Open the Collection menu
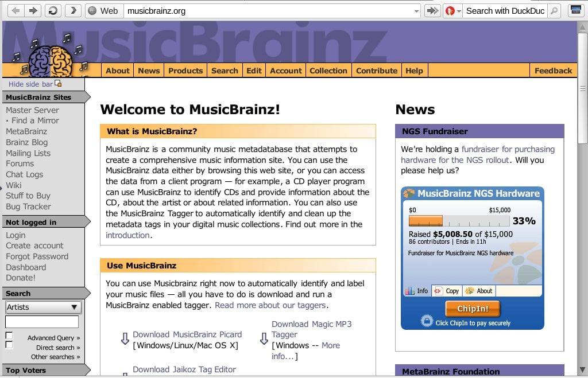 [328, 71]
